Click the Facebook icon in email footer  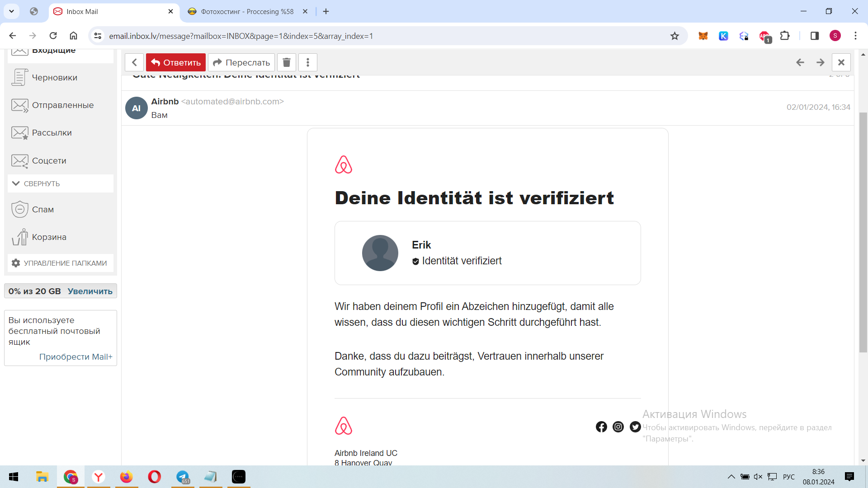[x=601, y=427]
